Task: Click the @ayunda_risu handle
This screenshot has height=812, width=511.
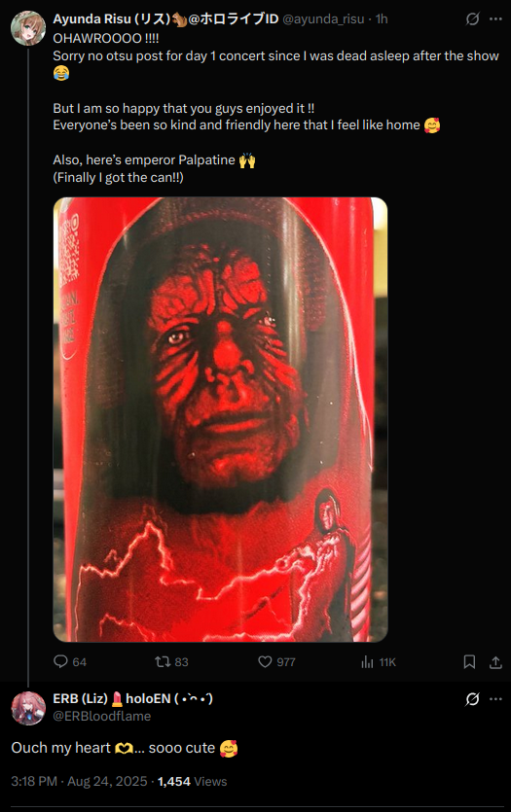Action: [x=323, y=19]
